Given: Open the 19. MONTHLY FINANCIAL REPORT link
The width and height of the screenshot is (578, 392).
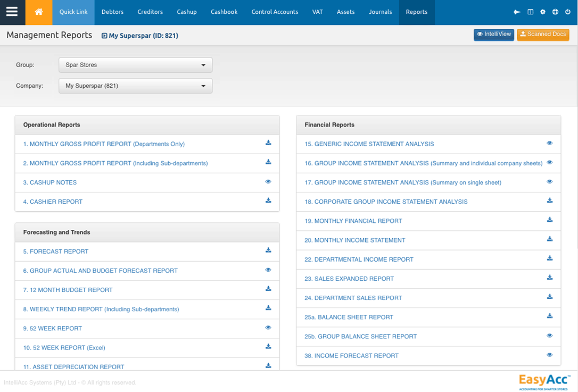Looking at the screenshot, I should coord(353,221).
